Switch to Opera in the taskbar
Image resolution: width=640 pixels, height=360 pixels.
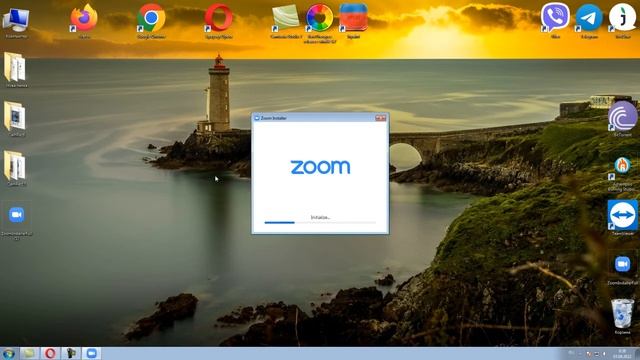click(x=50, y=353)
